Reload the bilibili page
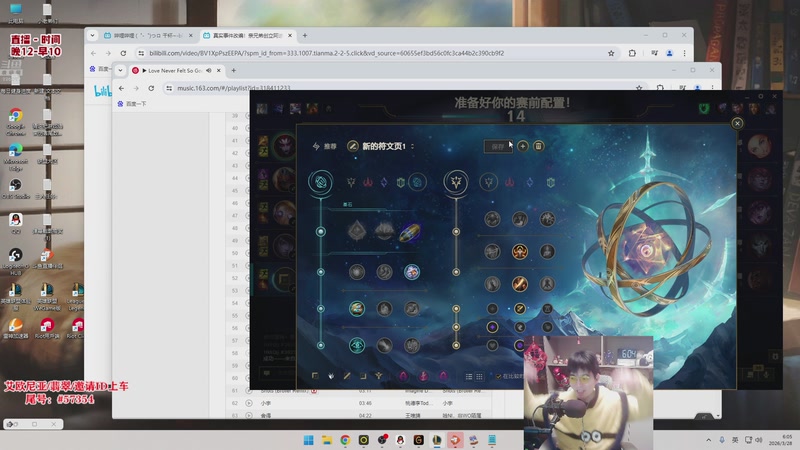800x450 pixels. point(123,53)
